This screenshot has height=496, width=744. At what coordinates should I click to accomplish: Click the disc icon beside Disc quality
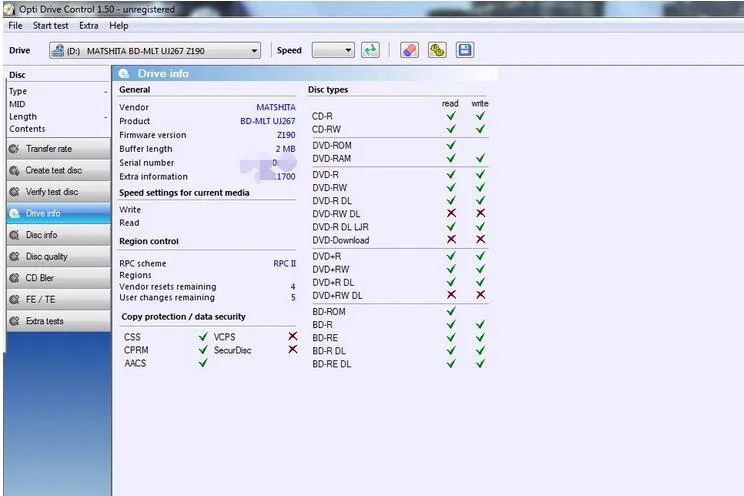[x=14, y=256]
